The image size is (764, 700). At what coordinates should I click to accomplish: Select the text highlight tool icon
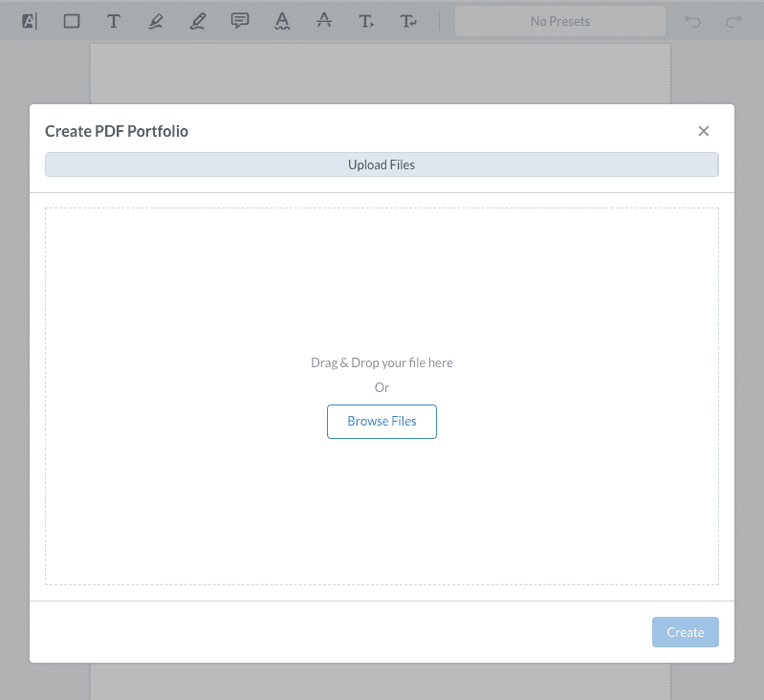pos(30,21)
